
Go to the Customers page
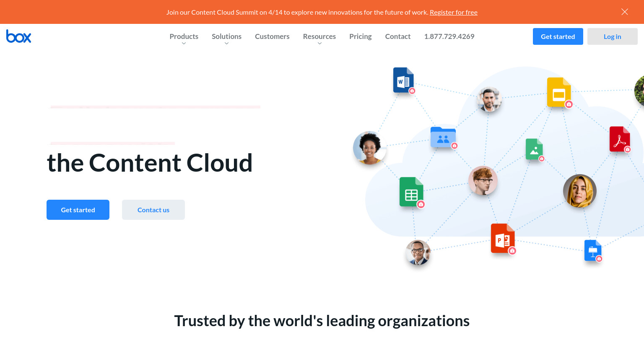tap(272, 36)
